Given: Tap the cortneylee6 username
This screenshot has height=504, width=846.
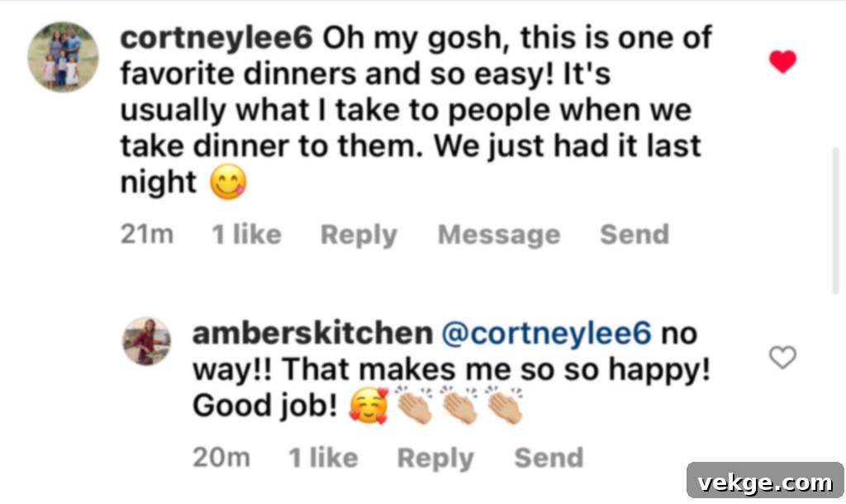Looking at the screenshot, I should (216, 38).
